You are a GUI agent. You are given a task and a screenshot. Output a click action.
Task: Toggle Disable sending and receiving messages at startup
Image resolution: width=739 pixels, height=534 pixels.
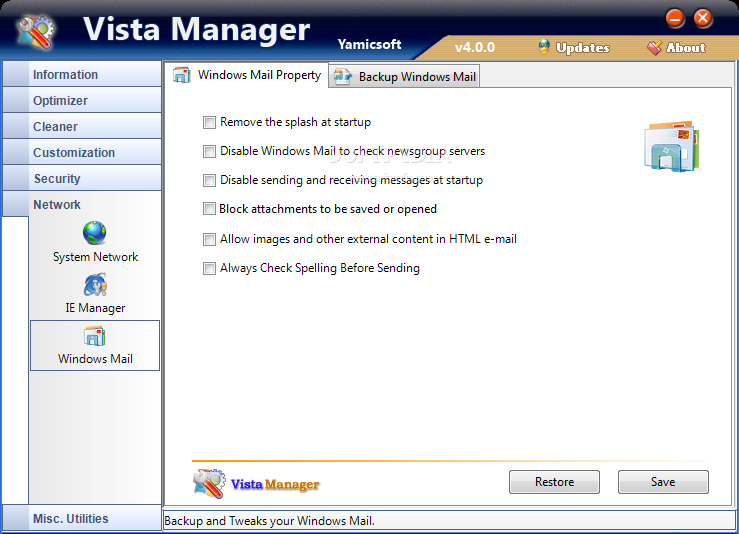click(209, 181)
